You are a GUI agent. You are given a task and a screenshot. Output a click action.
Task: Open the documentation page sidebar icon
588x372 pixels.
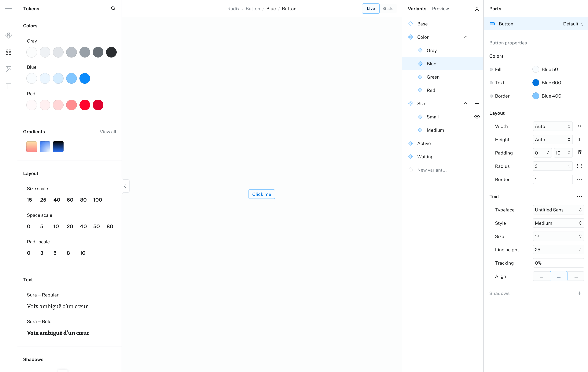point(9,86)
